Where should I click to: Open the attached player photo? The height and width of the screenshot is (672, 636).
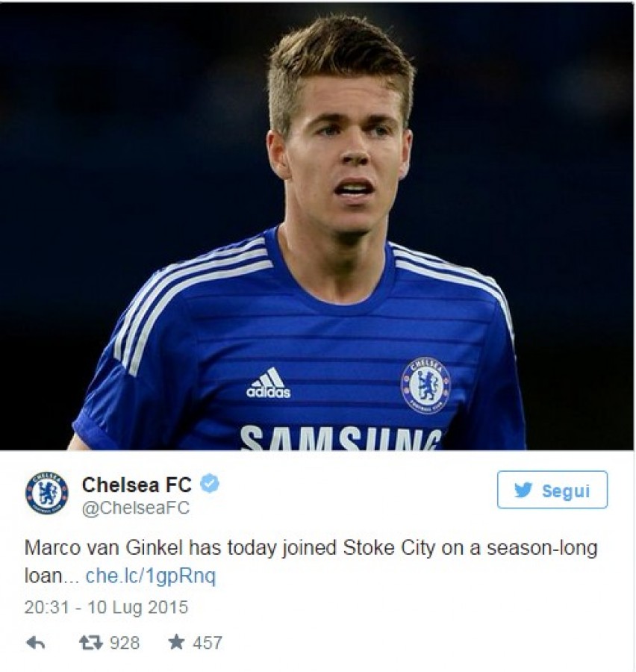(x=317, y=225)
